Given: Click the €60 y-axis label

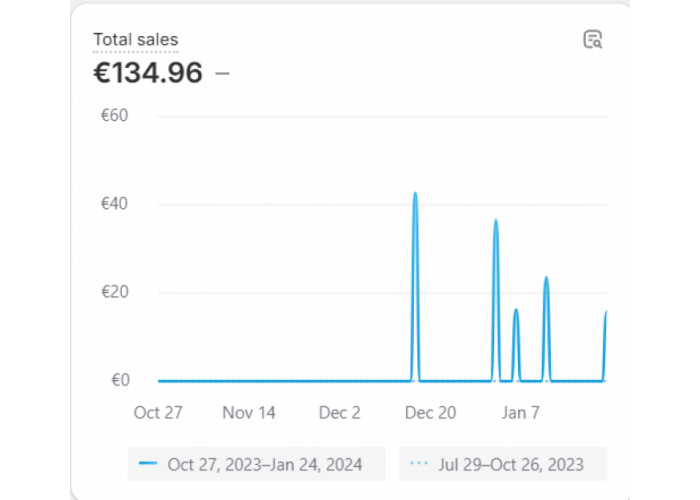Looking at the screenshot, I should click(x=115, y=116).
